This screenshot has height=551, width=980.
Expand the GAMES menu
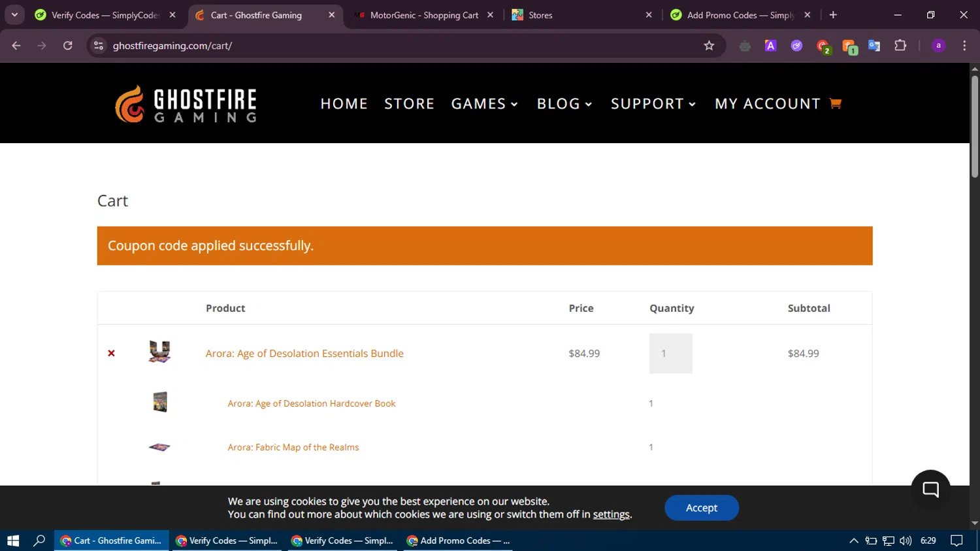pyautogui.click(x=485, y=104)
